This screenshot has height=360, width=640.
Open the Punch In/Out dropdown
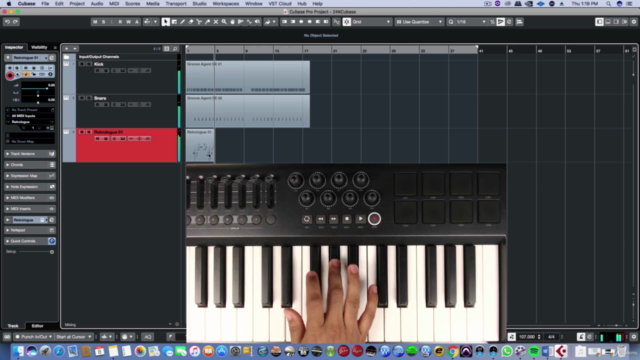click(33, 337)
